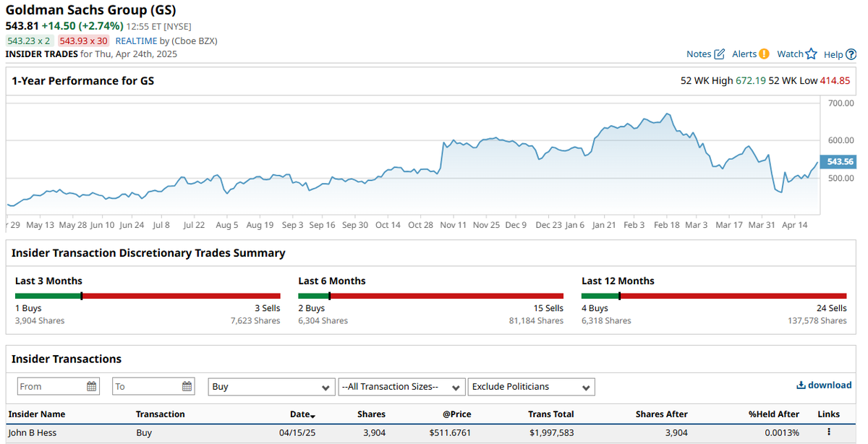Click the Notes link
Screen dimensions: 868x444
[x=699, y=54]
